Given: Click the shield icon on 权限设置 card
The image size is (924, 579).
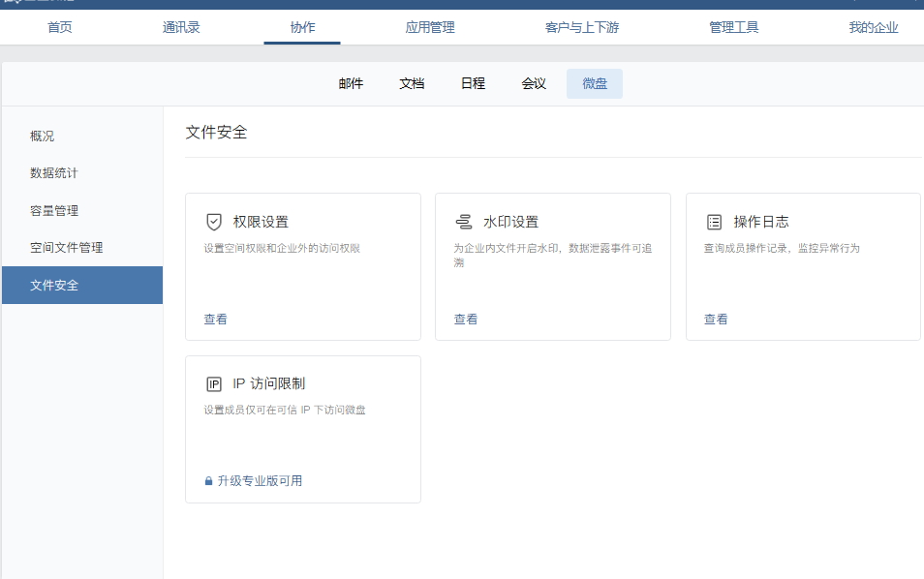Looking at the screenshot, I should [x=214, y=221].
